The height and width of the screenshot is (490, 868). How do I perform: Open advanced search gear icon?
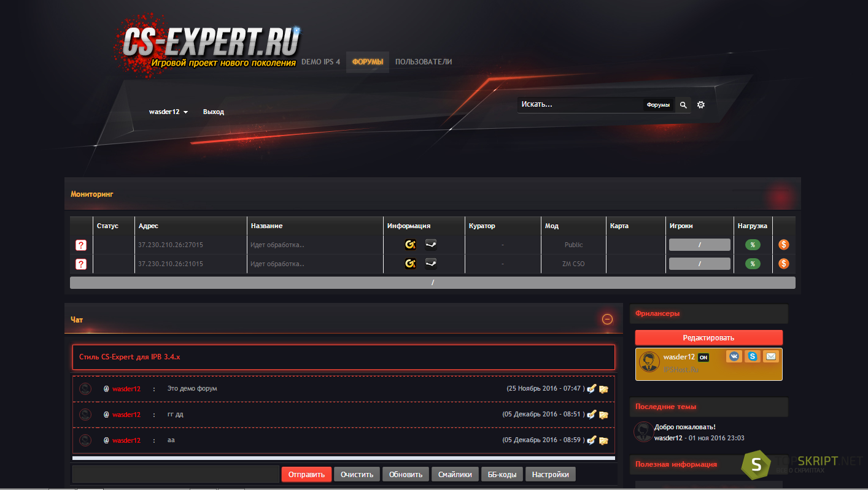701,105
